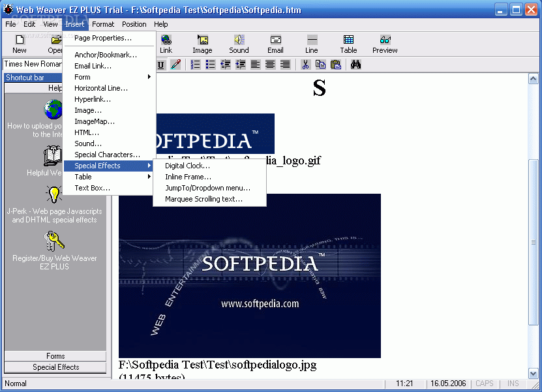This screenshot has height=392, width=542.
Task: Align text right
Action: pyautogui.click(x=285, y=65)
